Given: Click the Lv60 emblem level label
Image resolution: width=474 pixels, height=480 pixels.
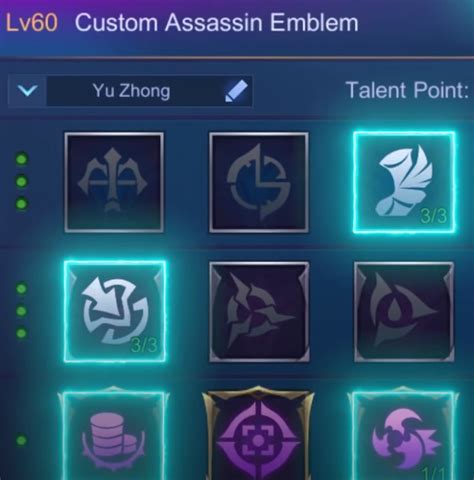Looking at the screenshot, I should click(32, 23).
